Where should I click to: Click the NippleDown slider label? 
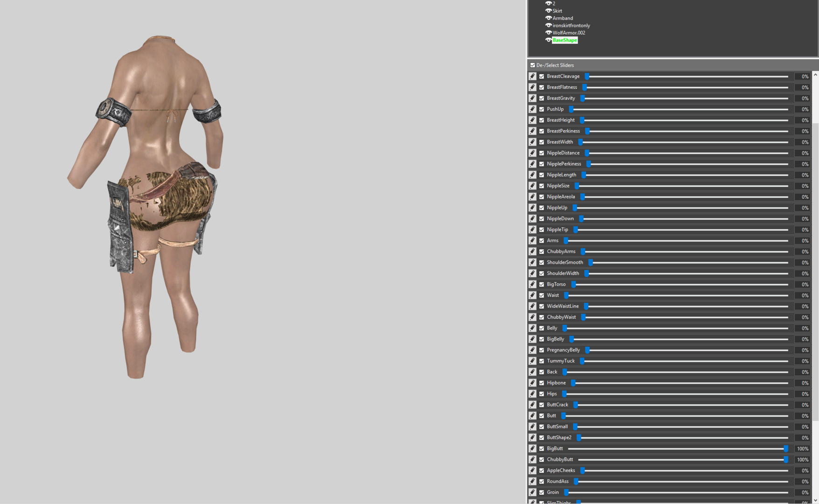[560, 219]
